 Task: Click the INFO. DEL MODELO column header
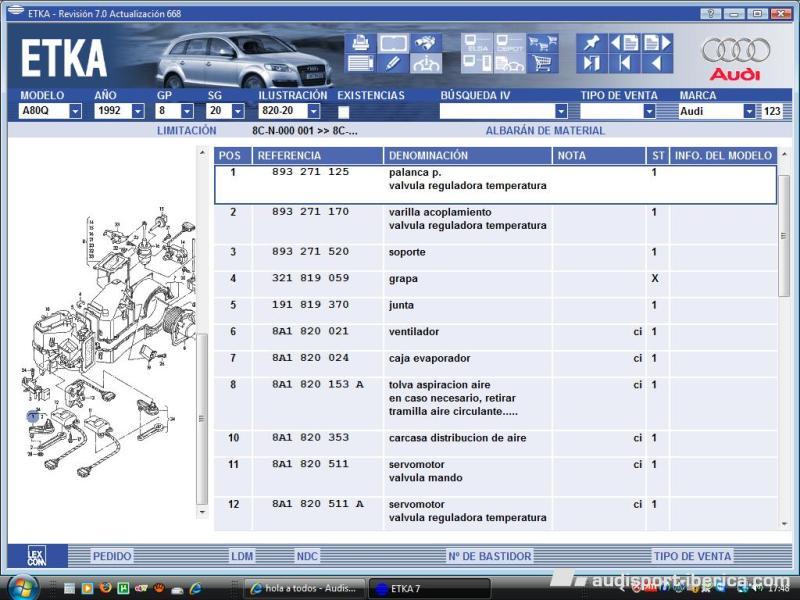coord(723,156)
